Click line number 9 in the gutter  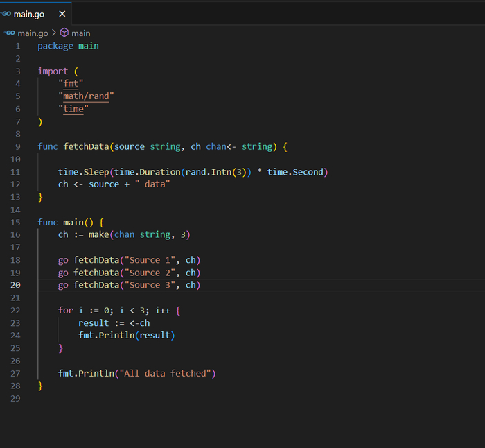pyautogui.click(x=17, y=146)
